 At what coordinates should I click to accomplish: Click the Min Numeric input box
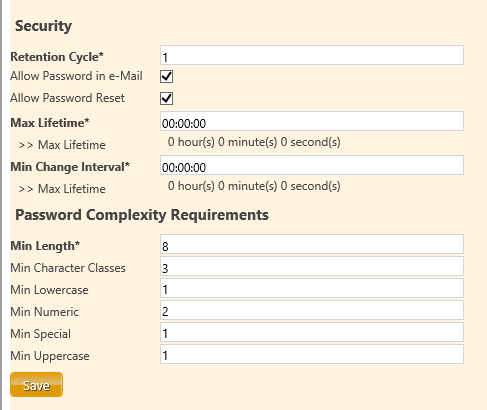(x=312, y=310)
